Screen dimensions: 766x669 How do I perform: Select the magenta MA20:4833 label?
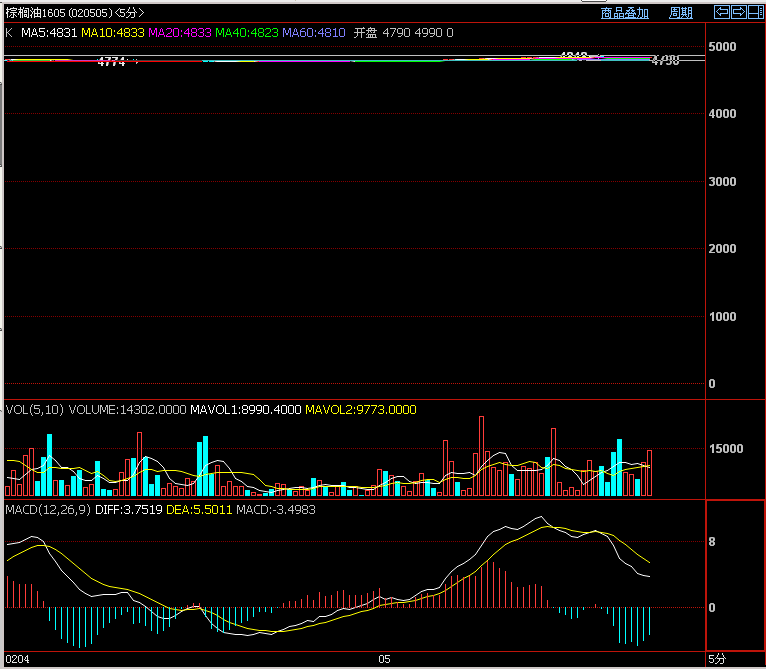[x=180, y=33]
